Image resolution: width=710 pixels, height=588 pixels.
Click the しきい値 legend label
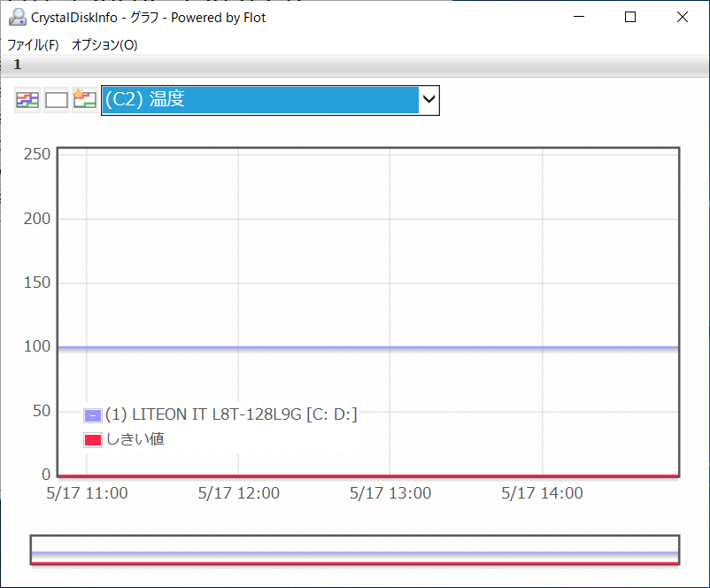[135, 439]
